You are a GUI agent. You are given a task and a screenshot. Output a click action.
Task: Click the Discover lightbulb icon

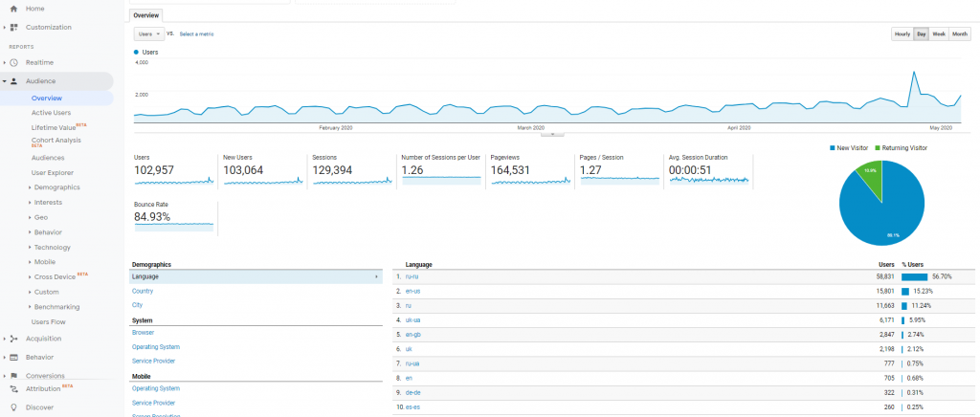[x=14, y=407]
